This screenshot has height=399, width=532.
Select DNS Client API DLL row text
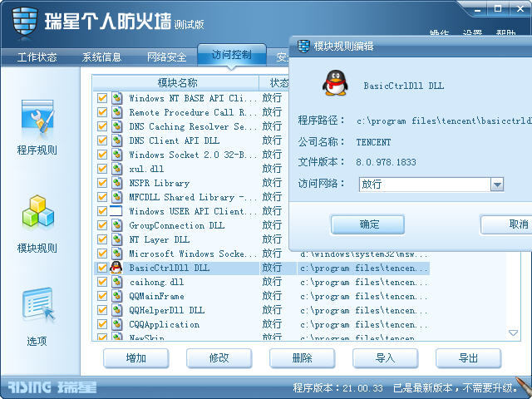pyautogui.click(x=175, y=140)
